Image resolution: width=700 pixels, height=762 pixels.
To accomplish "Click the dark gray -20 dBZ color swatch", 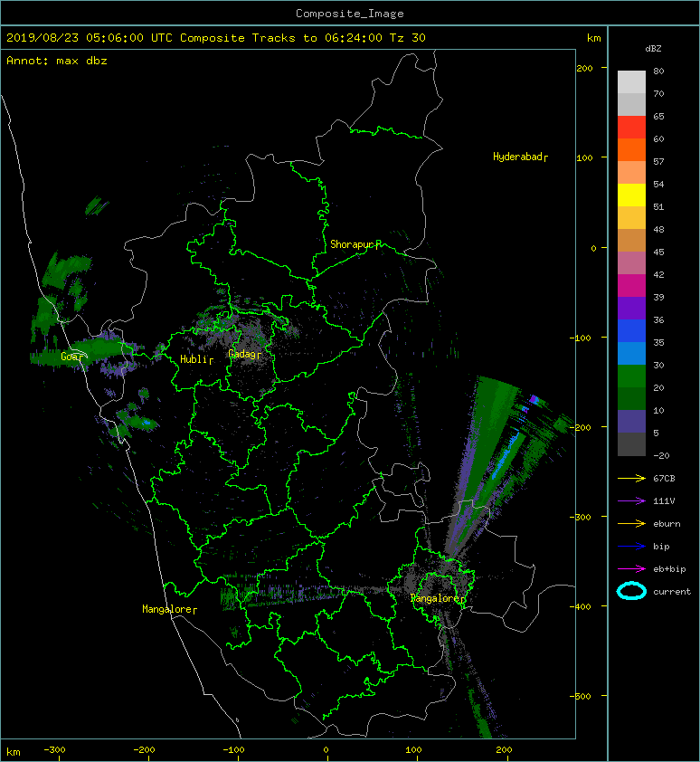I will [631, 444].
